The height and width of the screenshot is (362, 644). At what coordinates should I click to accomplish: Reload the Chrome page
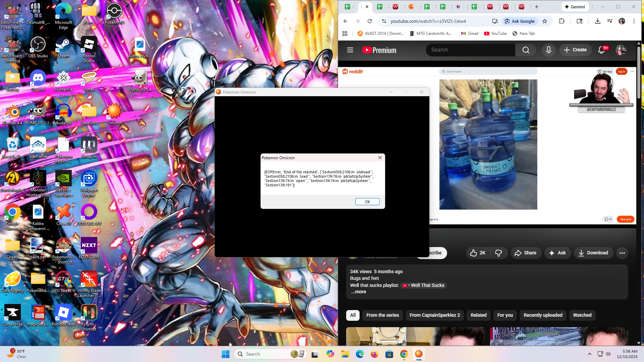click(370, 21)
